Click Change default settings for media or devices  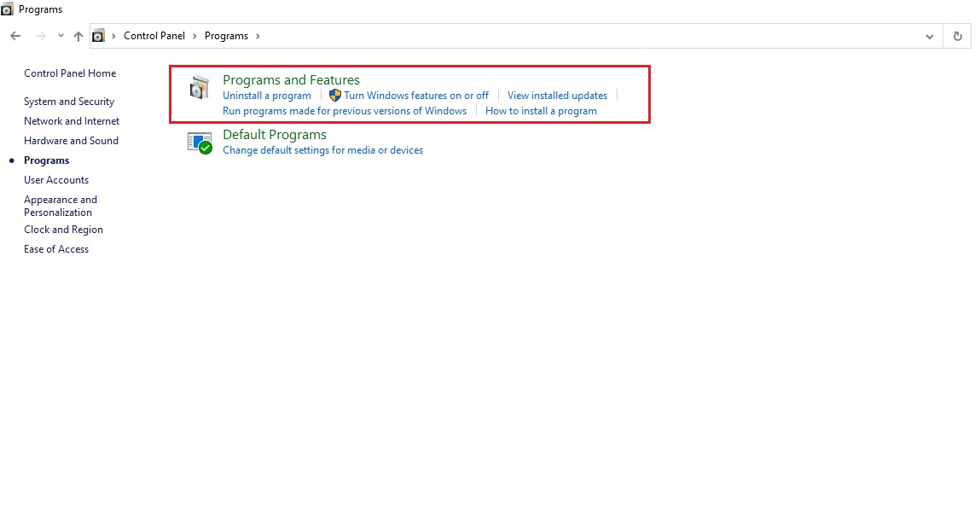(322, 150)
